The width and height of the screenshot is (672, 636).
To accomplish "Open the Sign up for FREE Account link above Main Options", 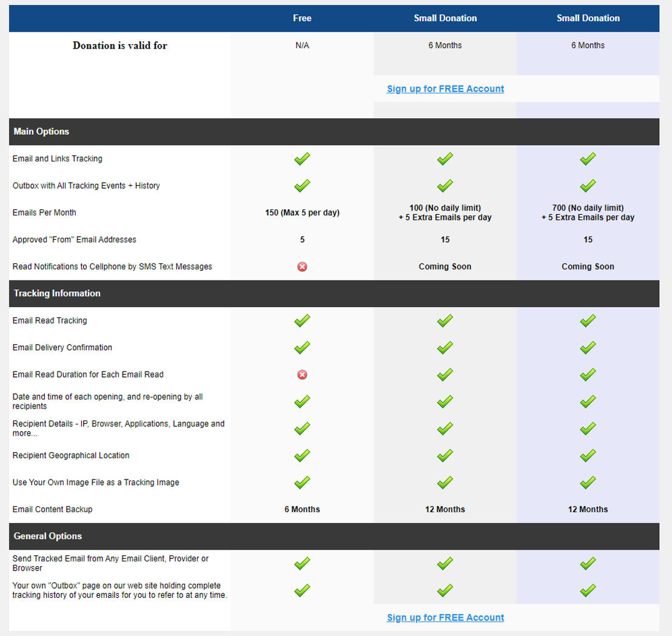I will [x=445, y=89].
